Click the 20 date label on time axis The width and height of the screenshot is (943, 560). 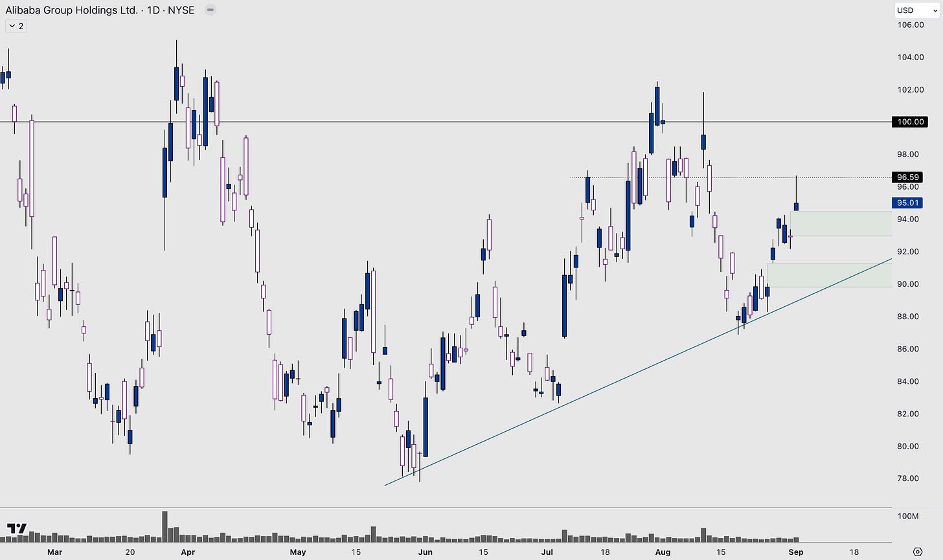pyautogui.click(x=130, y=552)
